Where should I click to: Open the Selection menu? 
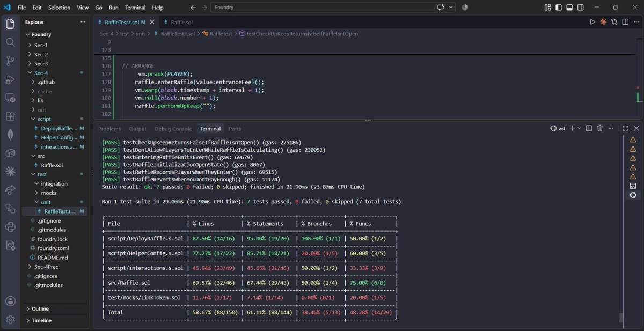point(59,8)
